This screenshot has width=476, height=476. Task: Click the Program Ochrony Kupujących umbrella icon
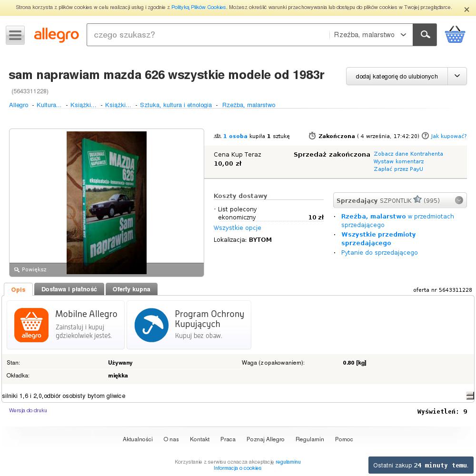(x=151, y=325)
